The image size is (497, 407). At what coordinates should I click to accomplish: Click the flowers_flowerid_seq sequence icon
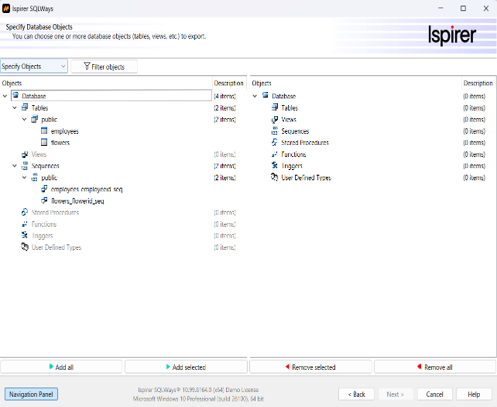coord(44,201)
